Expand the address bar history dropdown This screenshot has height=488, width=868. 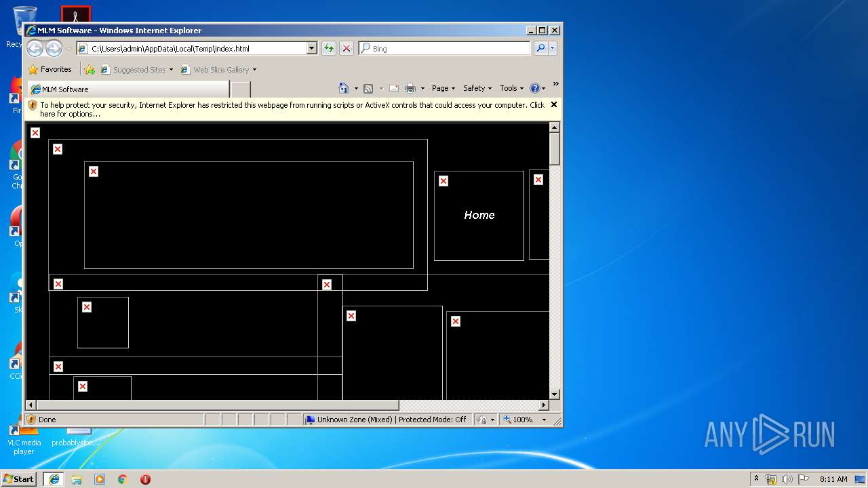pos(312,48)
